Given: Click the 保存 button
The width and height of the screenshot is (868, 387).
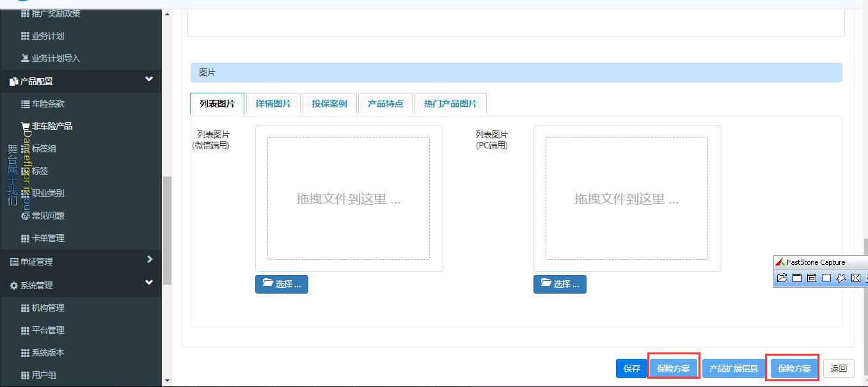Looking at the screenshot, I should (632, 368).
